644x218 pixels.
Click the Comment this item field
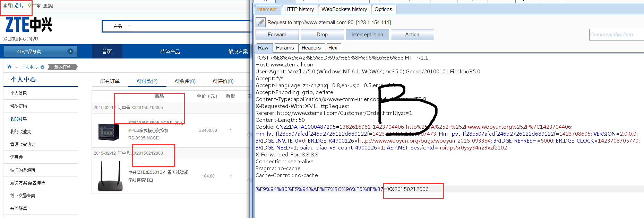tap(616, 35)
